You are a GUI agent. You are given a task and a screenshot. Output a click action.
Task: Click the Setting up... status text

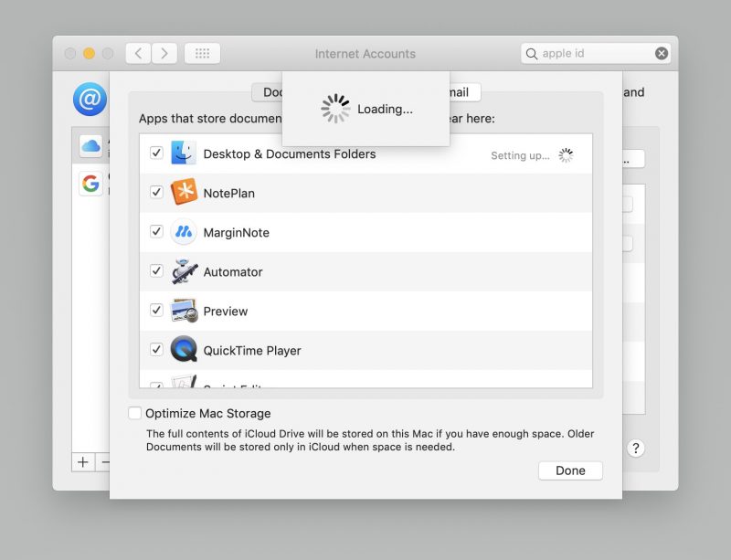pos(520,155)
